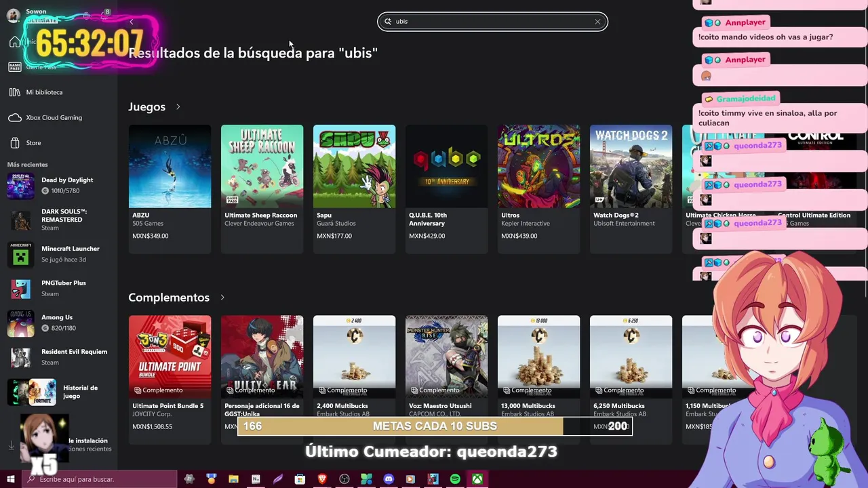Open Historial de juego
Viewport: 868px width, 488px height.
[59, 392]
